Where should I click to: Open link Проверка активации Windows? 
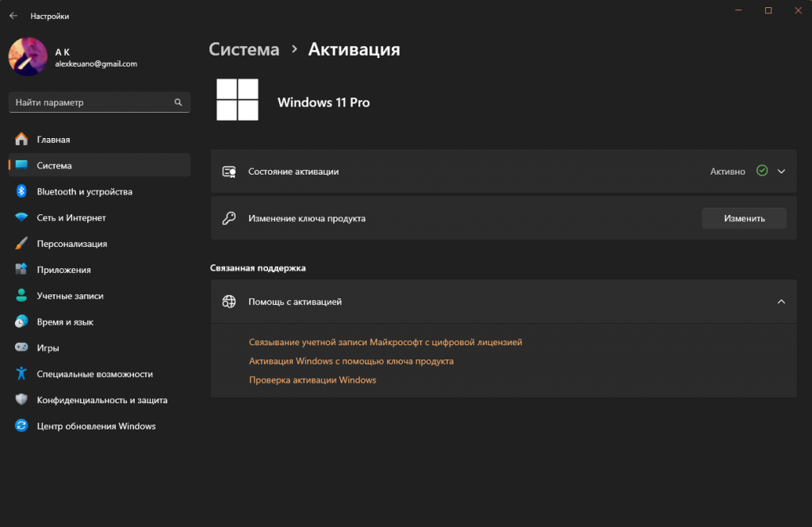(x=312, y=380)
